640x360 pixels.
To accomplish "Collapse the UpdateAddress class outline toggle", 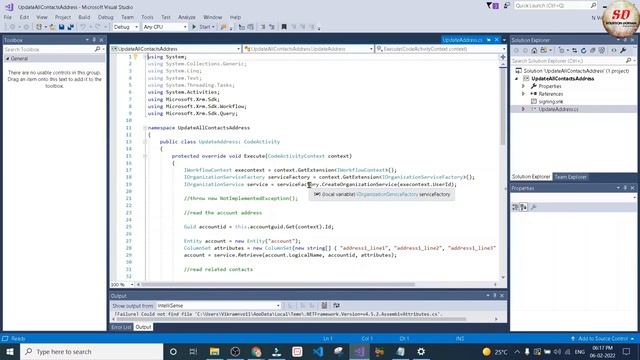I will coord(144,142).
